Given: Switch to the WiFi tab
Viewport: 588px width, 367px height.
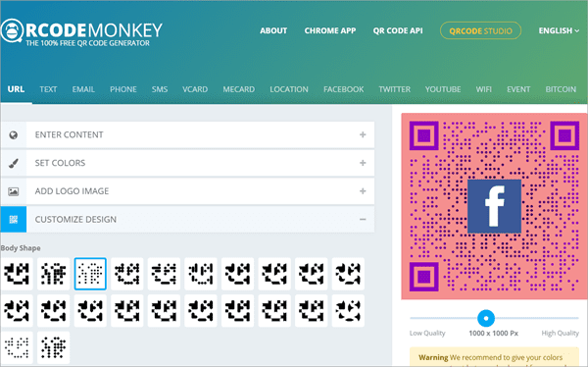Looking at the screenshot, I should pyautogui.click(x=484, y=89).
